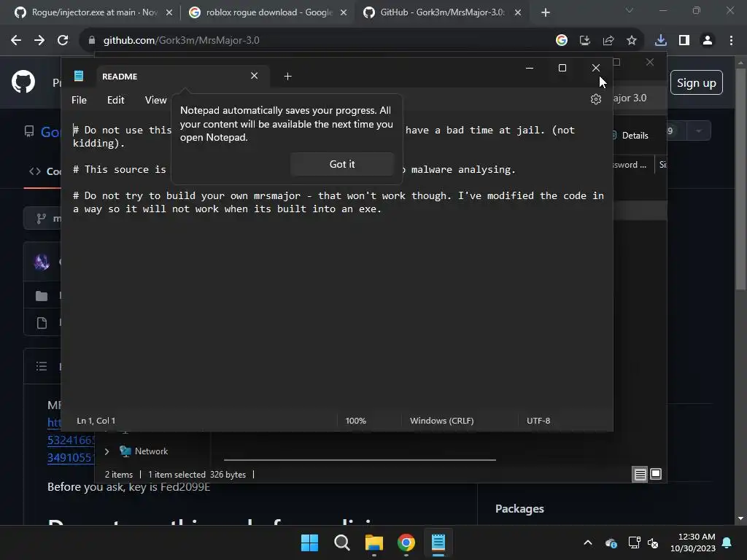The height and width of the screenshot is (560, 747).
Task: Open File Explorer from taskbar
Action: 374,542
